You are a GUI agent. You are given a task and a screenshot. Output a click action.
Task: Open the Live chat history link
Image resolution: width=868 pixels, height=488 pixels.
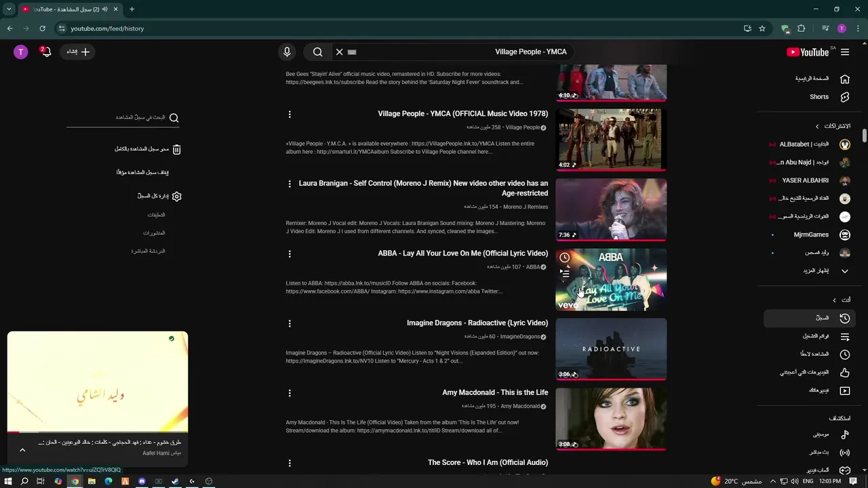tap(148, 251)
